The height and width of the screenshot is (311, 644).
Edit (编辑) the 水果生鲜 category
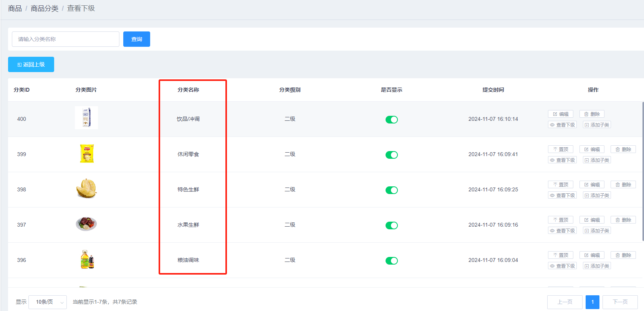point(592,220)
